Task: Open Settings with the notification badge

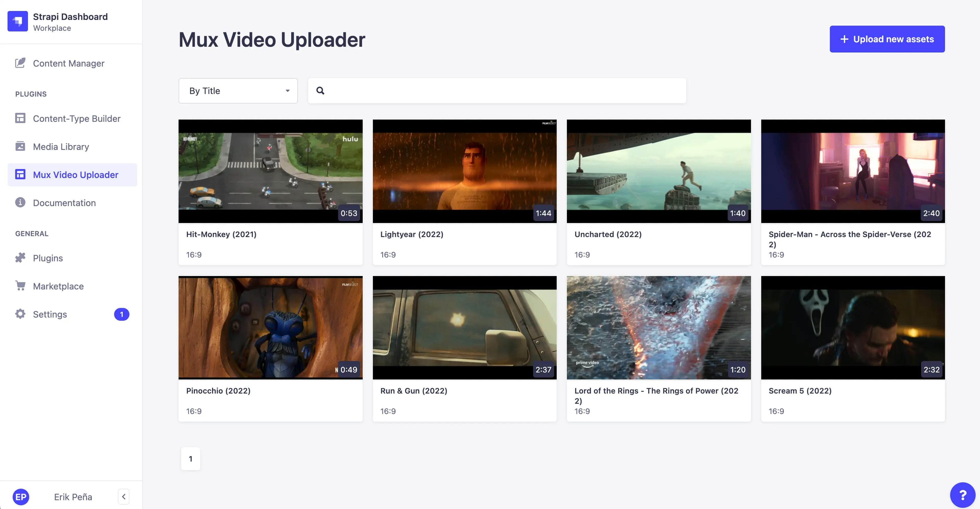Action: click(x=51, y=314)
